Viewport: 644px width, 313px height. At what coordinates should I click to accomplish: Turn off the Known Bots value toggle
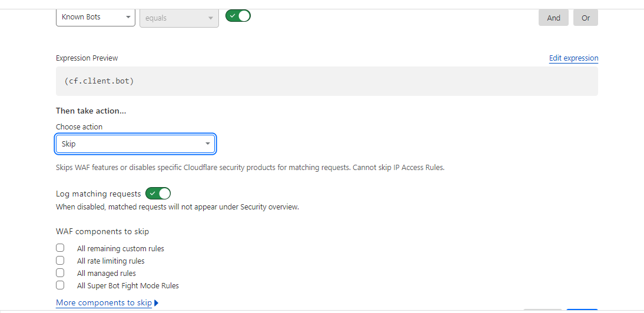click(238, 16)
